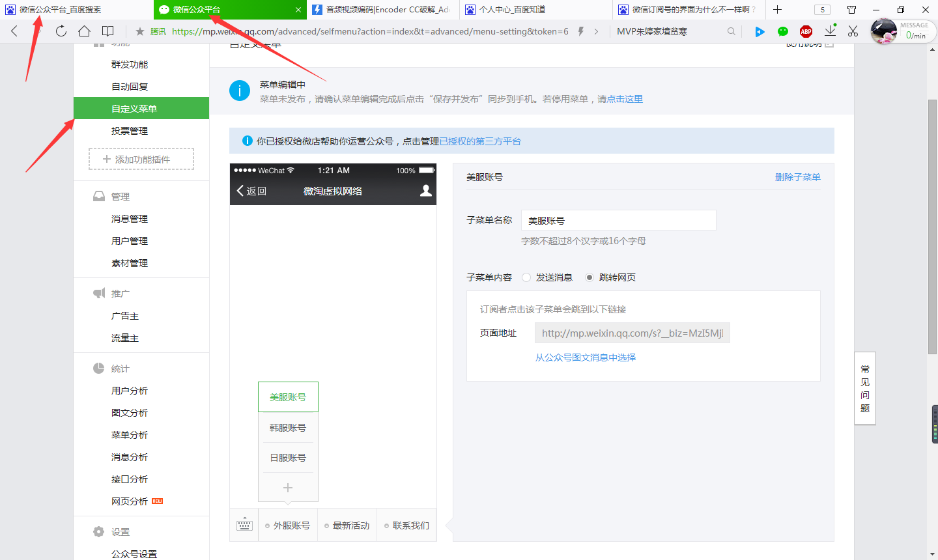
Task: Click the scissors screenshot tool icon
Action: [853, 31]
